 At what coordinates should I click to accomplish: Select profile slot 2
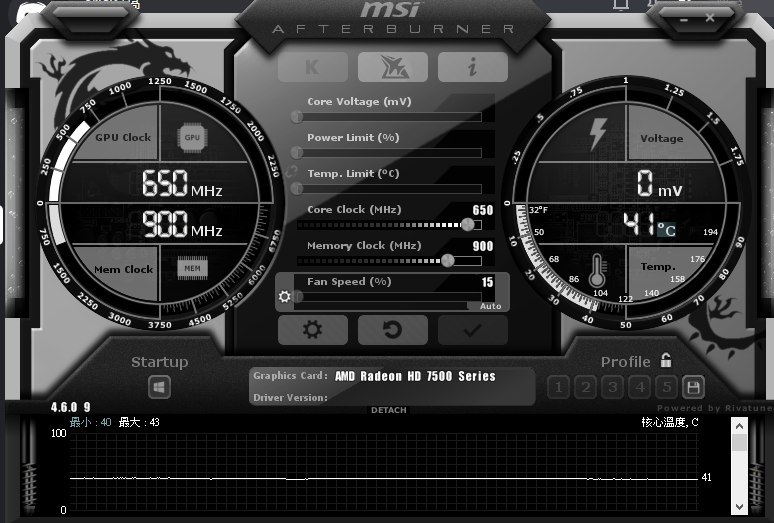point(585,387)
